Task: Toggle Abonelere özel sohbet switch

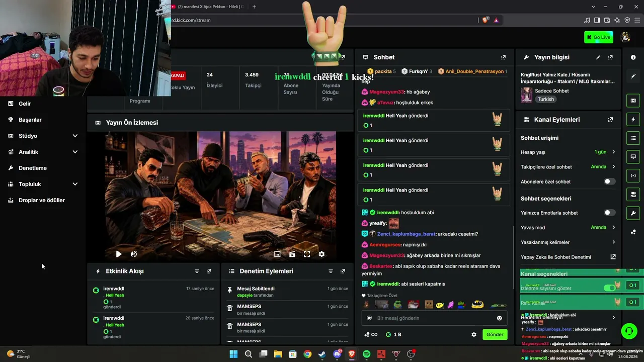Action: point(609,182)
